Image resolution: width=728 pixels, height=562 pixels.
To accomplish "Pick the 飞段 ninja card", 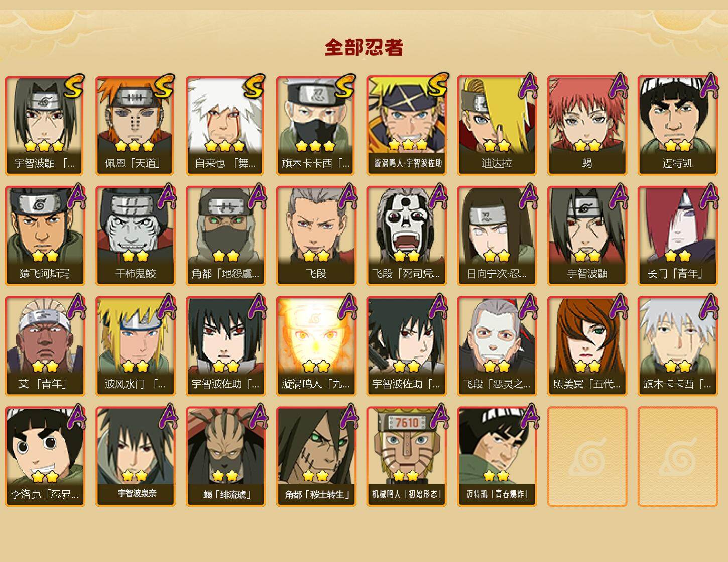I will tap(316, 236).
